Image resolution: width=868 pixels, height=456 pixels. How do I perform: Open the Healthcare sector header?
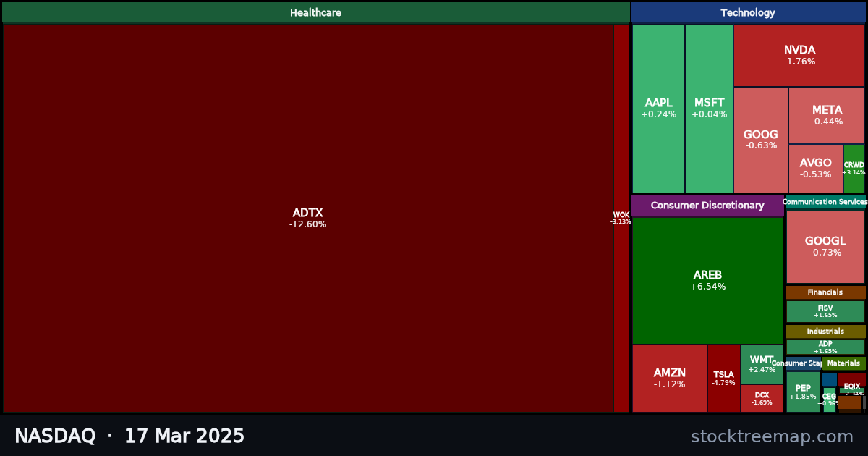click(315, 12)
